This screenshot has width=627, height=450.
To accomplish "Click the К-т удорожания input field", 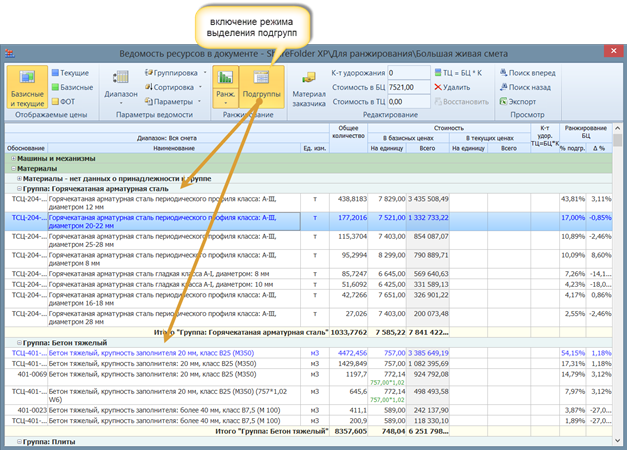I will pos(409,72).
